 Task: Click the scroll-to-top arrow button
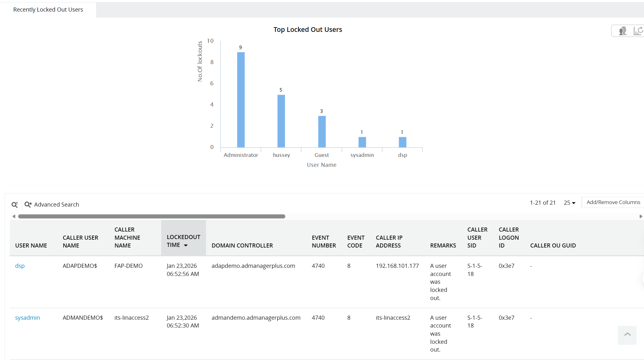tap(627, 335)
